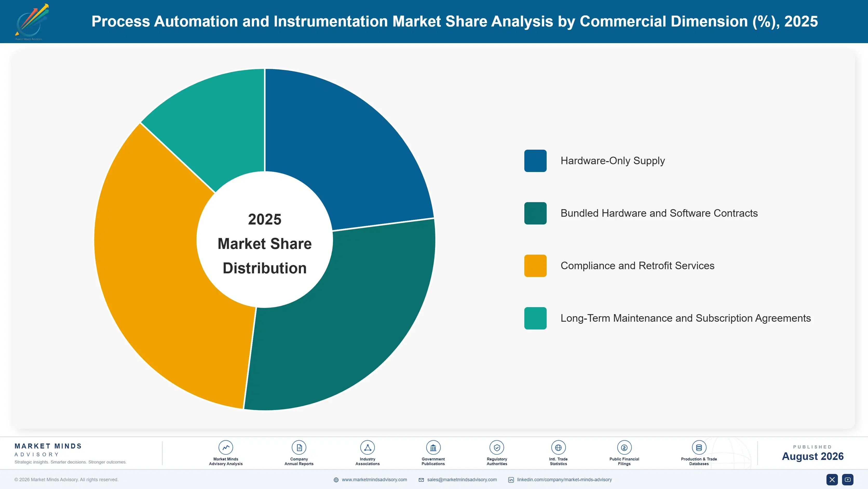Viewport: 868px width, 489px height.
Task: Click the LinkedIn icon in footer
Action: point(511,480)
